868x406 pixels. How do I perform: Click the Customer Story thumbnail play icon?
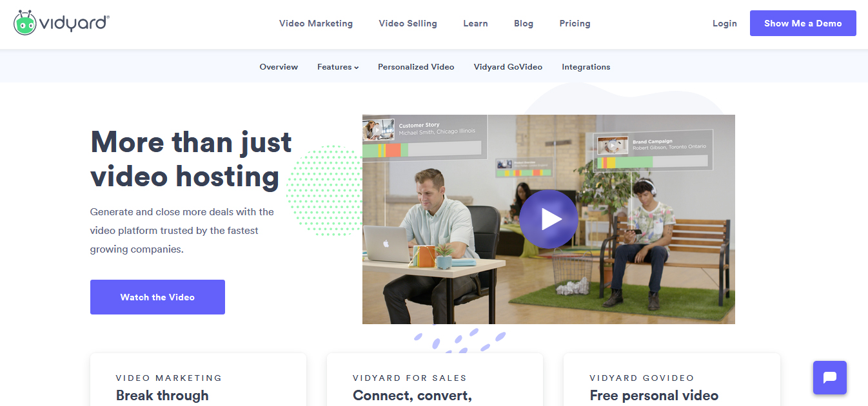click(x=377, y=130)
